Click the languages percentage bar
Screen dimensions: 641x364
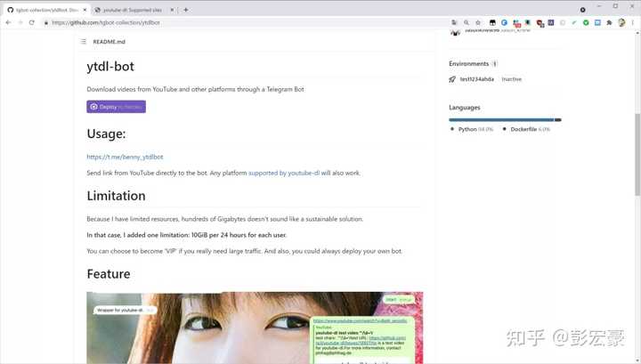click(505, 119)
